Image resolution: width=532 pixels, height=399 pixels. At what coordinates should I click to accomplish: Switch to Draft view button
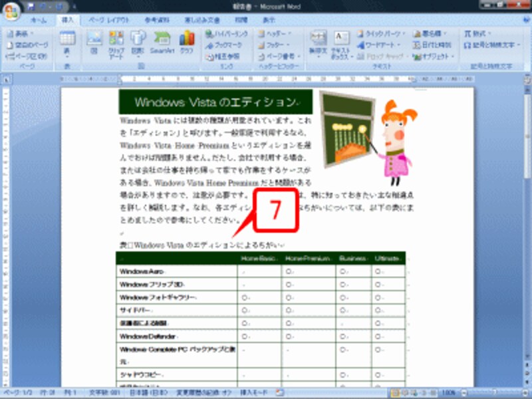[434, 393]
